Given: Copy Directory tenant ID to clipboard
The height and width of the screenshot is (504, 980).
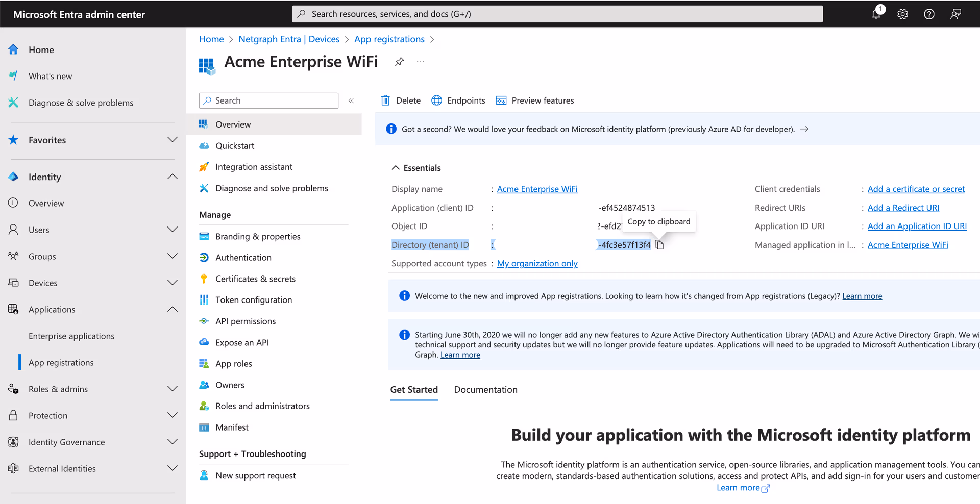Looking at the screenshot, I should click(659, 245).
